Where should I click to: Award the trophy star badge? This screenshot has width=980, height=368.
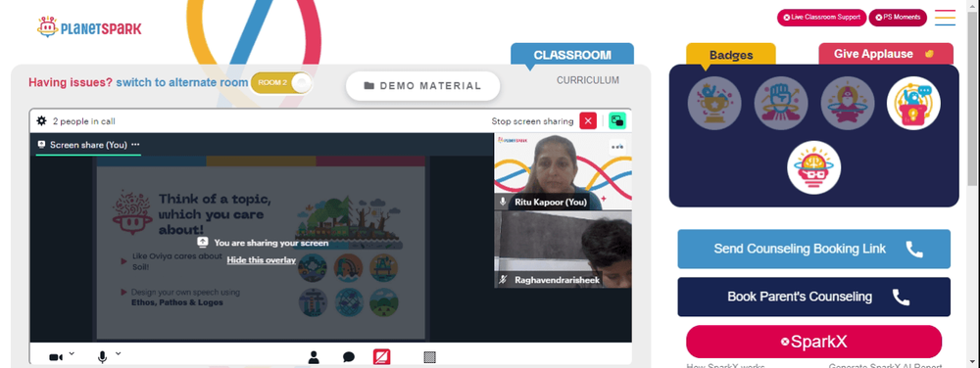(x=714, y=103)
